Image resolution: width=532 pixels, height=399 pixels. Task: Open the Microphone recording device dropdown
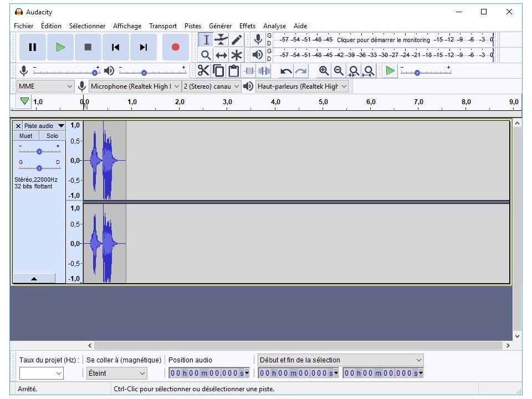pos(135,86)
